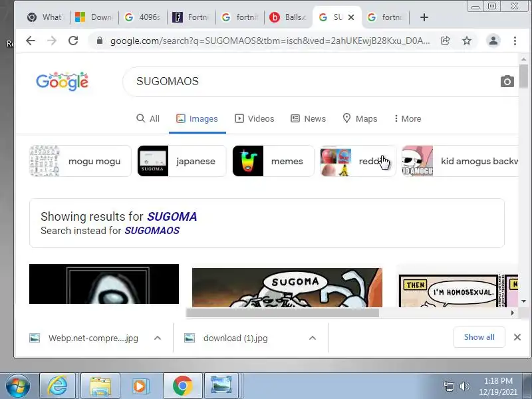Expand options for Webp.net-compre download
Screen dimensions: 532x399
(x=158, y=338)
